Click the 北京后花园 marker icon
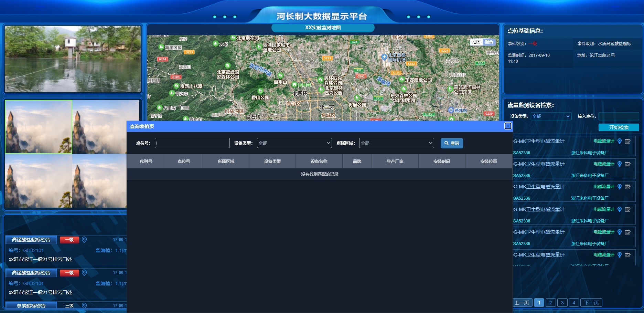644x313 pixels. point(233,38)
